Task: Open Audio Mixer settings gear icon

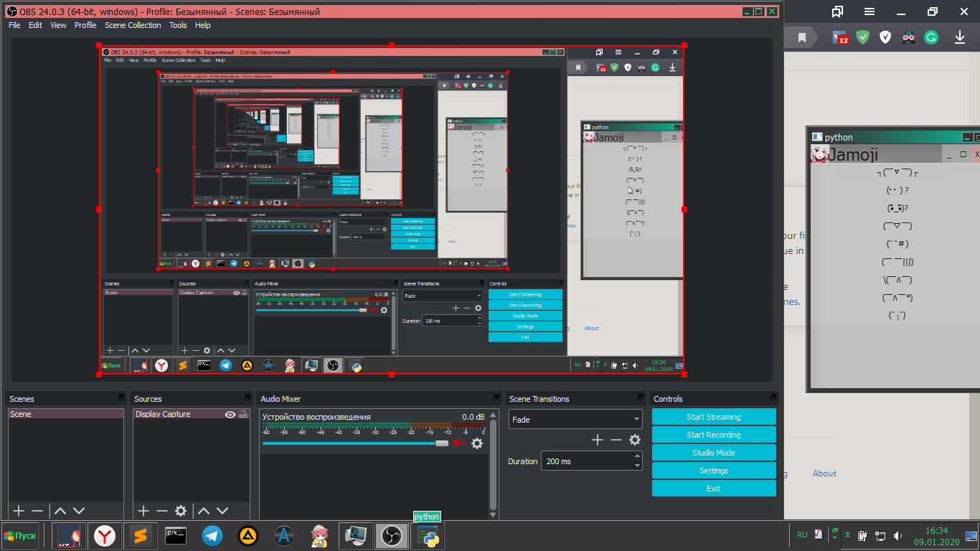Action: click(477, 443)
